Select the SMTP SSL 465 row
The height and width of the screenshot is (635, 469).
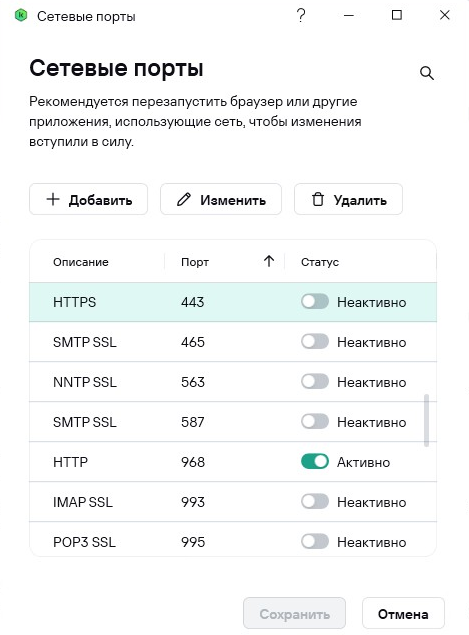point(233,342)
